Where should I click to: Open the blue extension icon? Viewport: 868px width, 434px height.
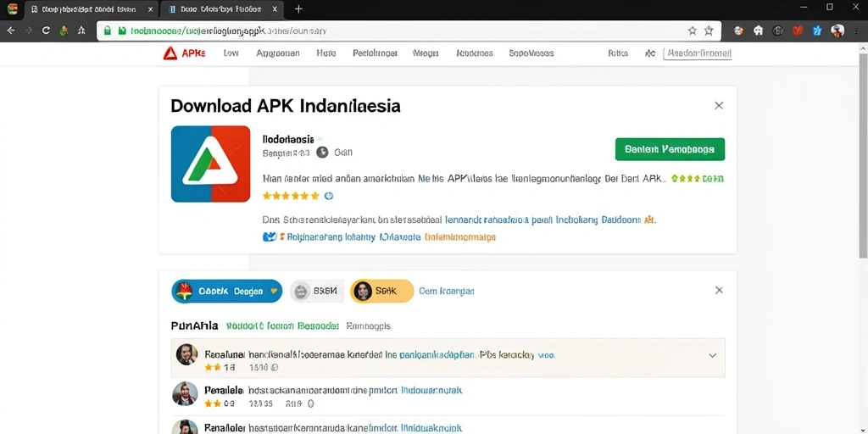pyautogui.click(x=817, y=31)
